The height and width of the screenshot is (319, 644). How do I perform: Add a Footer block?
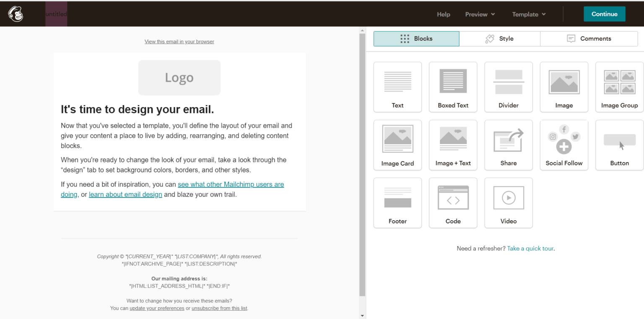397,203
